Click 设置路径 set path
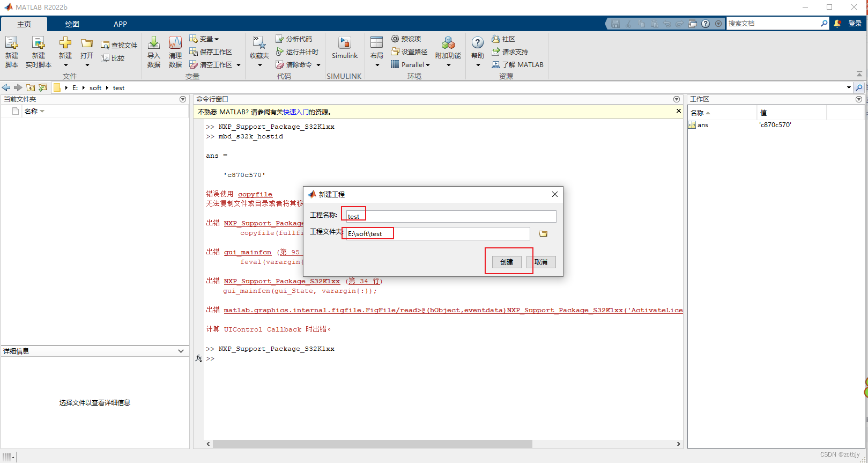 click(x=410, y=52)
